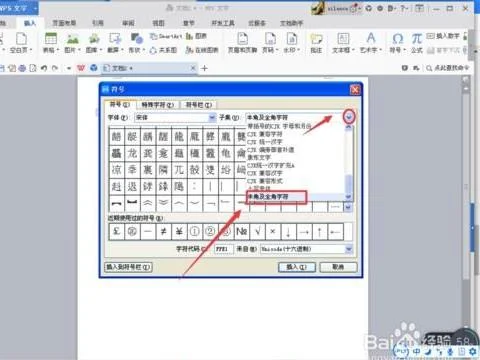Open the 开发工具 ribbon tab
Viewport: 480px width, 360px height.
[x=223, y=23]
